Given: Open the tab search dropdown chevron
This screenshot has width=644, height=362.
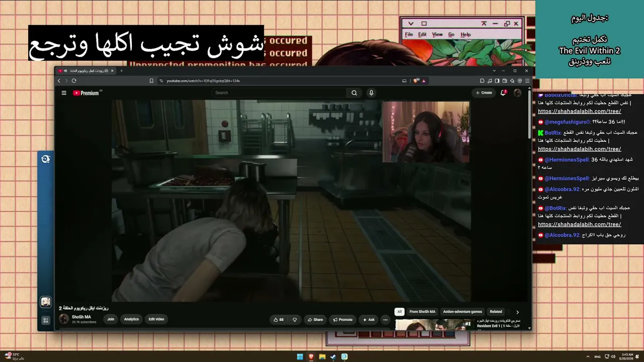Looking at the screenshot, I should click(x=494, y=71).
